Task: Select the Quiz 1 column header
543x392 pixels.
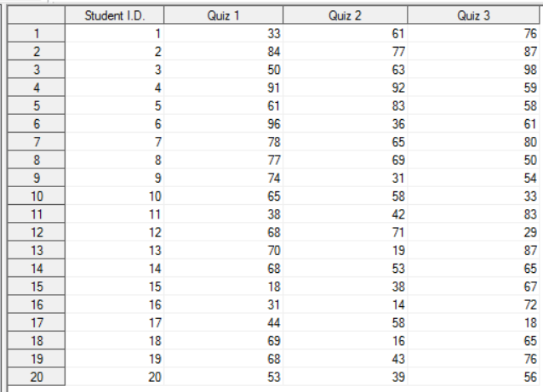Action: coord(223,15)
